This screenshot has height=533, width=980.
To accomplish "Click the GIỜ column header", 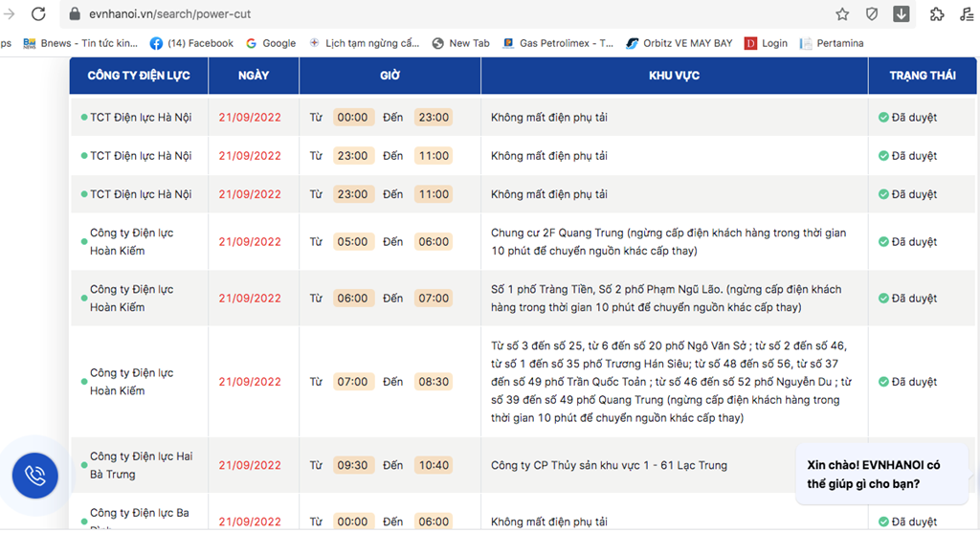I will pyautogui.click(x=390, y=76).
